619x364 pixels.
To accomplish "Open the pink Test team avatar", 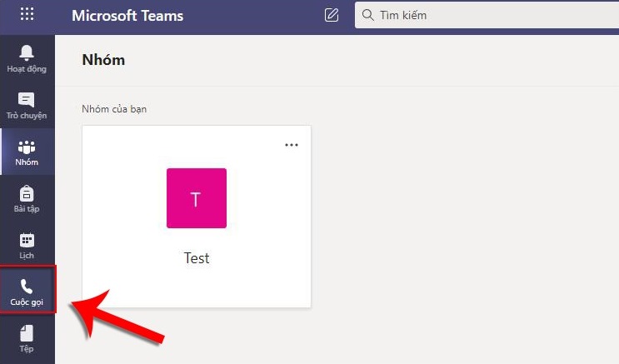I will click(197, 198).
